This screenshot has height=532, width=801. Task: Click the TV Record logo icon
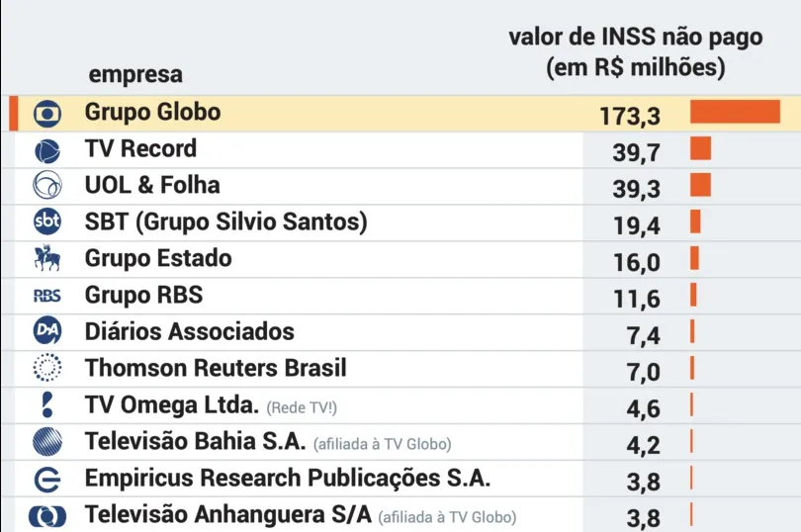pyautogui.click(x=47, y=150)
